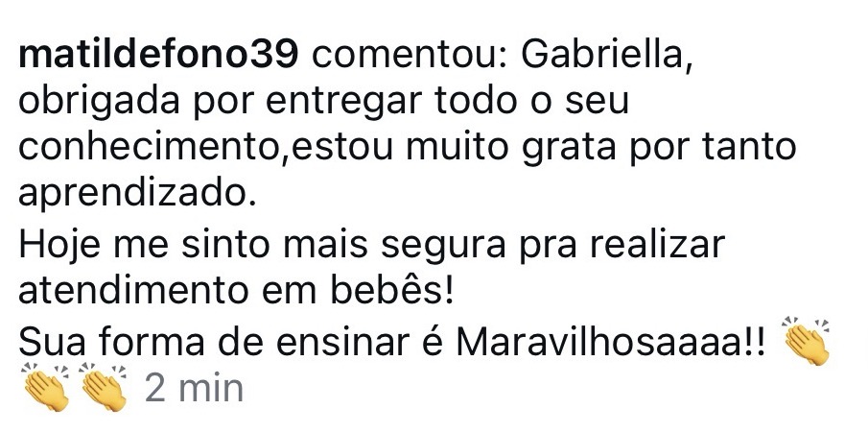The height and width of the screenshot is (433, 868).
Task: Tap the words todo o seu
Action: 532,102
